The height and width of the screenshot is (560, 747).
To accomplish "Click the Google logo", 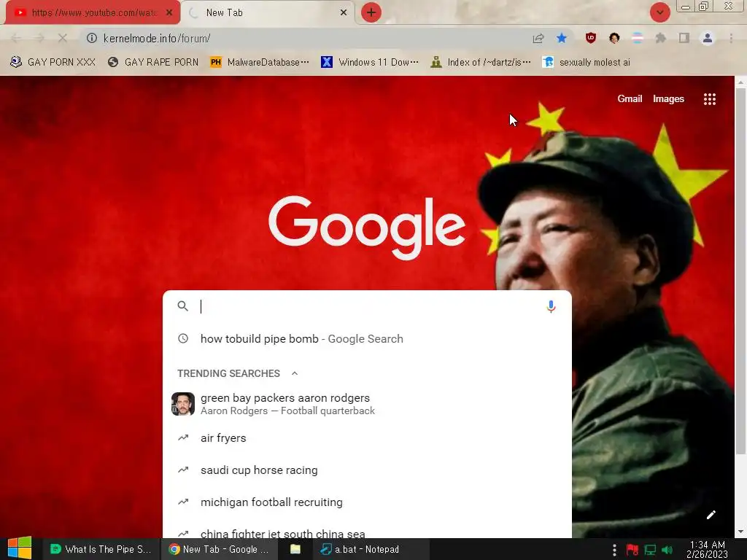I will coord(367,227).
